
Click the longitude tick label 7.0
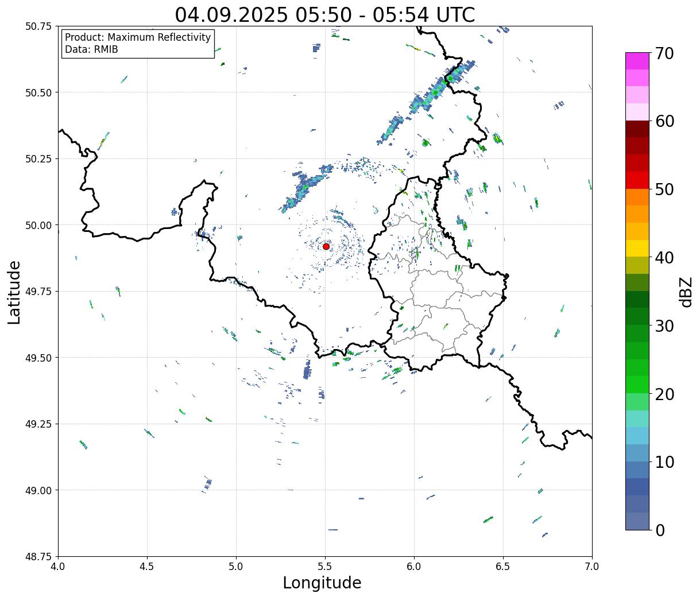click(x=592, y=567)
